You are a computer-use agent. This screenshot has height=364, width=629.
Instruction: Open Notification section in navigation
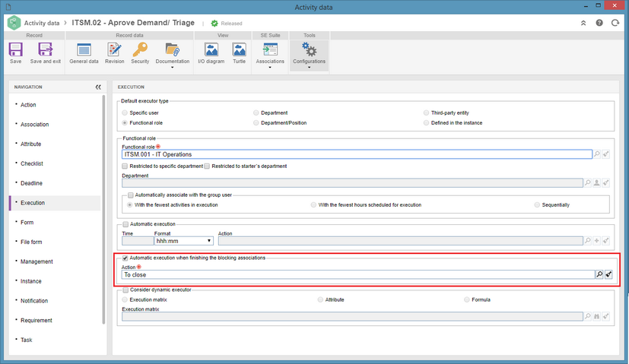(34, 301)
